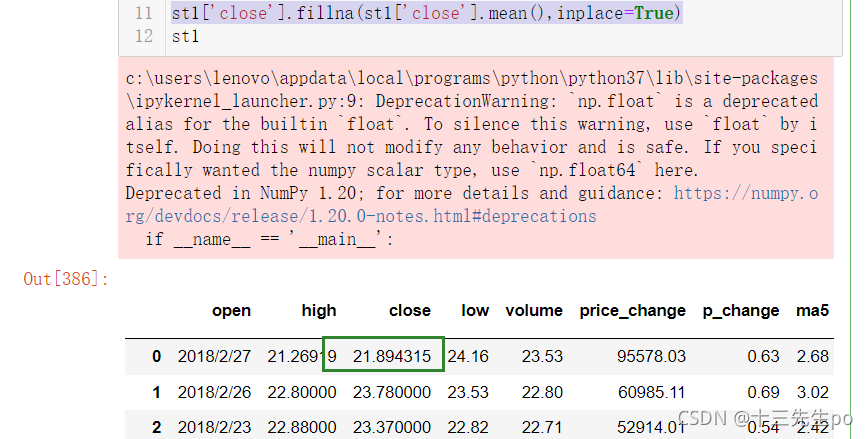Click the date 2018/2/27 in row 0
The height and width of the screenshot is (439, 868).
tap(214, 356)
